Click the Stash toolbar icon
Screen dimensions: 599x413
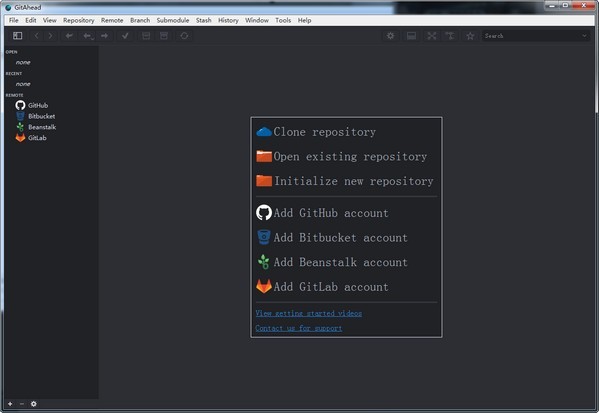[x=146, y=36]
